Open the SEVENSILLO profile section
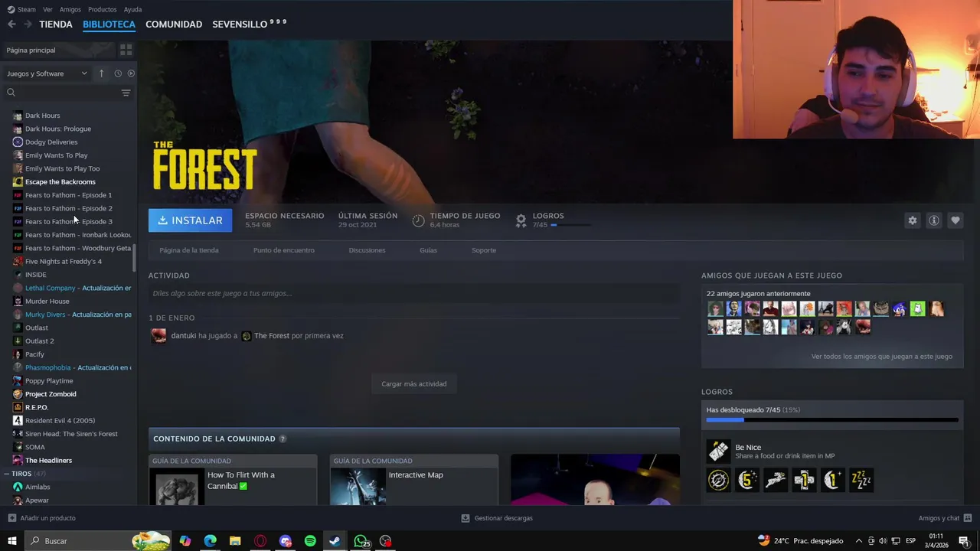 tap(249, 24)
